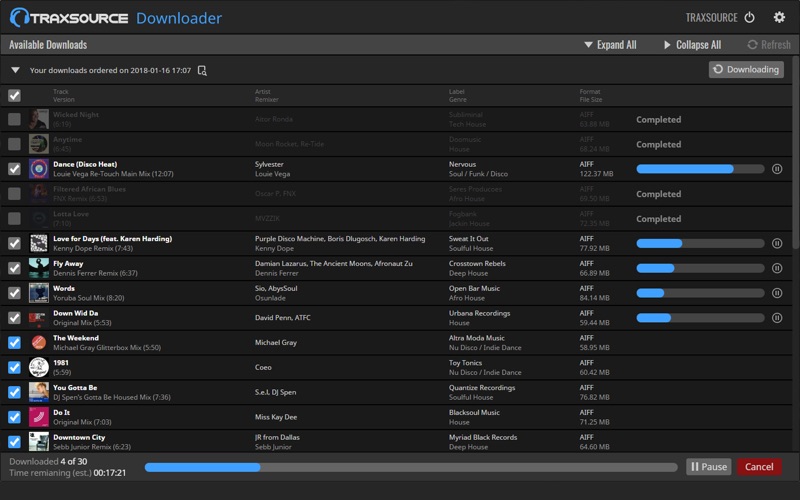Click Do It album artwork
This screenshot has width=800, height=500.
point(39,417)
